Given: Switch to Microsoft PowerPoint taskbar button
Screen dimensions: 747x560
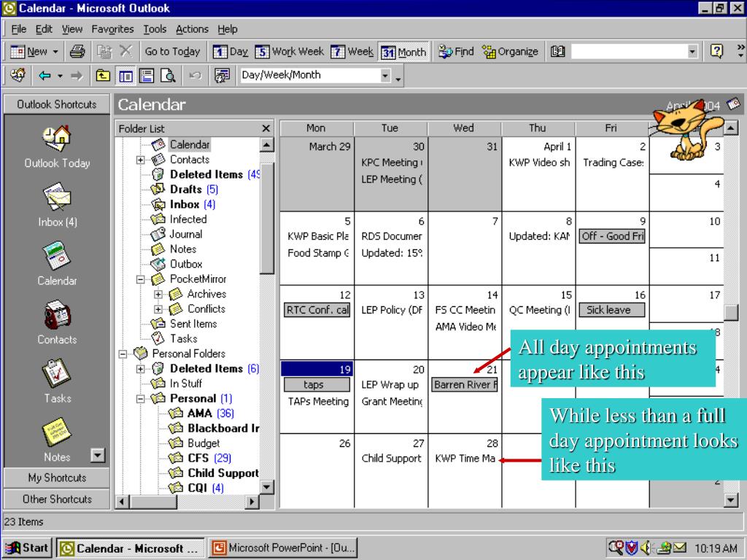Looking at the screenshot, I should (283, 548).
